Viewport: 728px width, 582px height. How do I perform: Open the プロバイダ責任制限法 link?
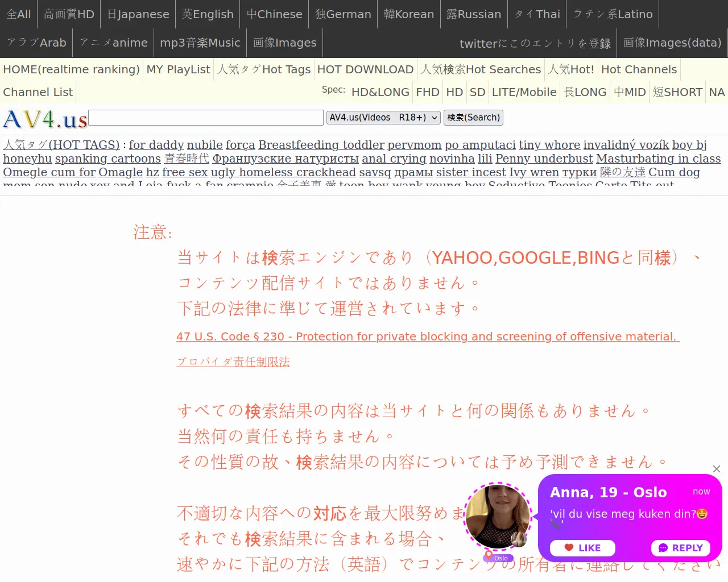(x=233, y=362)
